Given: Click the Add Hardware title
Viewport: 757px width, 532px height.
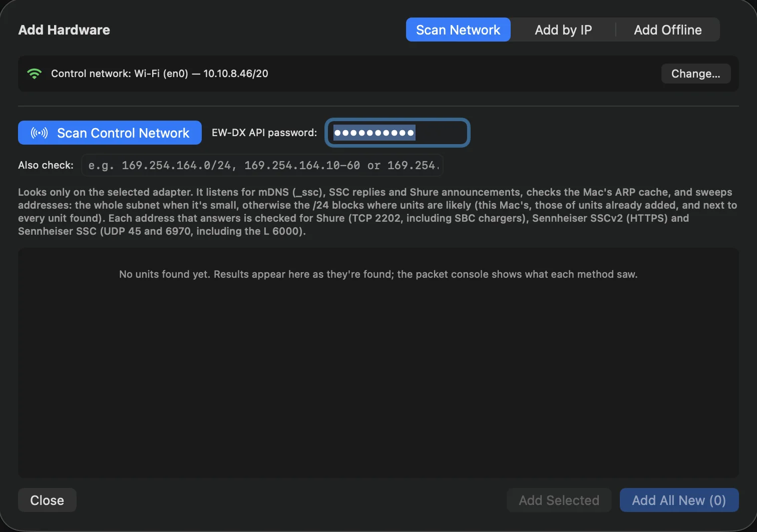Looking at the screenshot, I should click(64, 30).
